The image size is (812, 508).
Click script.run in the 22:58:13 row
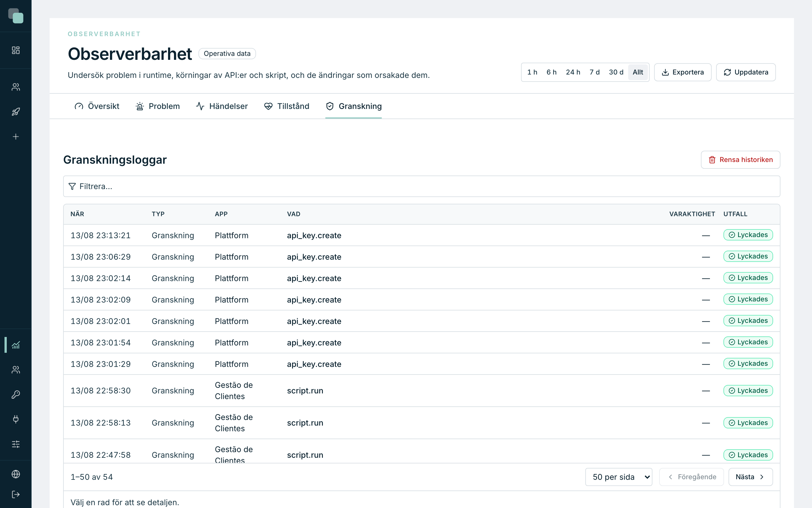coord(305,423)
